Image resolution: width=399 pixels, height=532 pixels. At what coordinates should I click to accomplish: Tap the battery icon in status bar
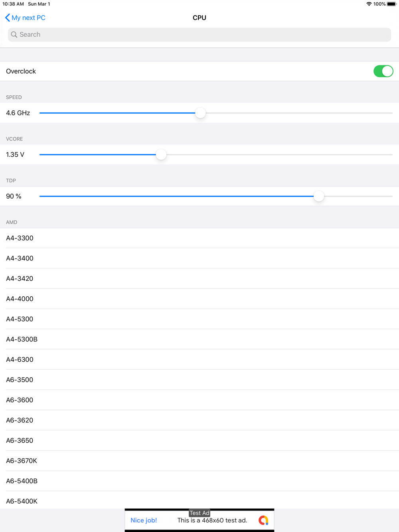[391, 4]
